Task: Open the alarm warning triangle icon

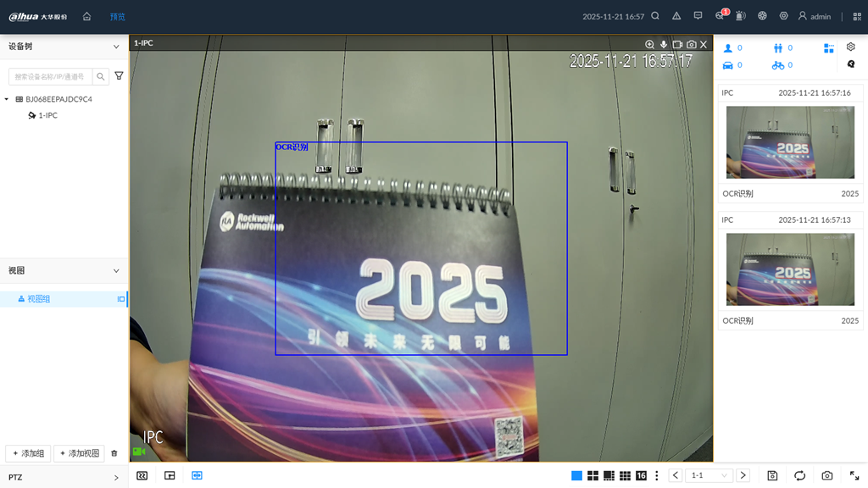Action: [676, 16]
